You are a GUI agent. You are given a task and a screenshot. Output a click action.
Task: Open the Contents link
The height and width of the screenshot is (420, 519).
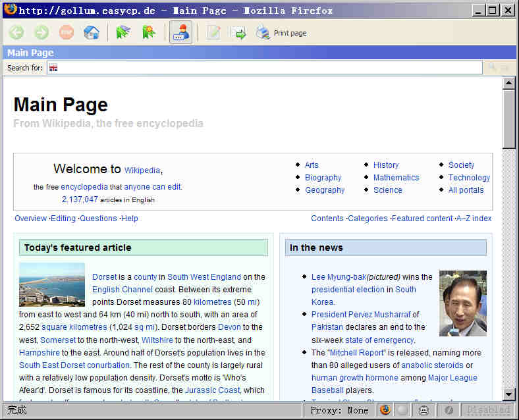[x=327, y=219]
